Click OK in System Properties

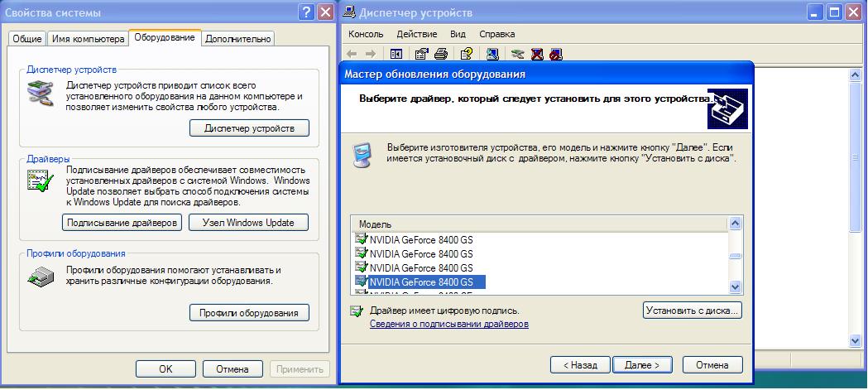pos(165,369)
